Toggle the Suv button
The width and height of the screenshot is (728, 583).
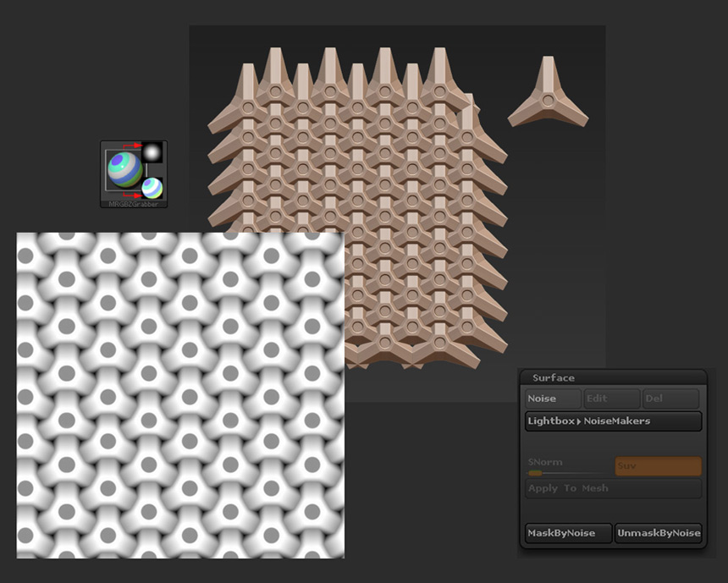tap(658, 466)
